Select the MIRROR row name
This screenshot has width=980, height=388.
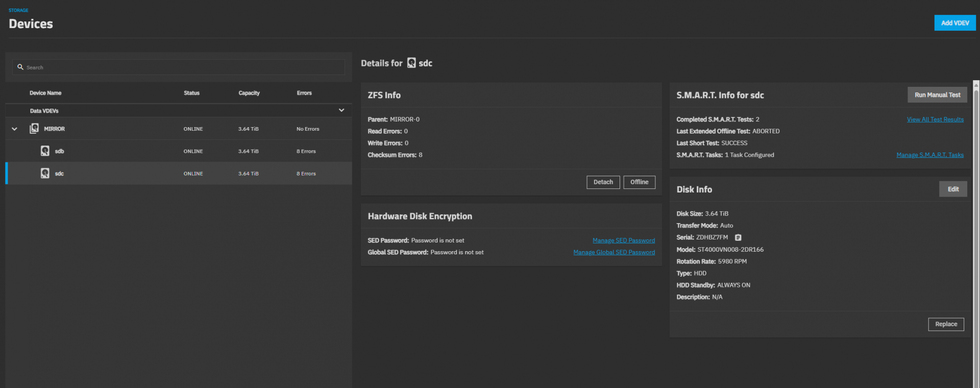pyautogui.click(x=54, y=129)
